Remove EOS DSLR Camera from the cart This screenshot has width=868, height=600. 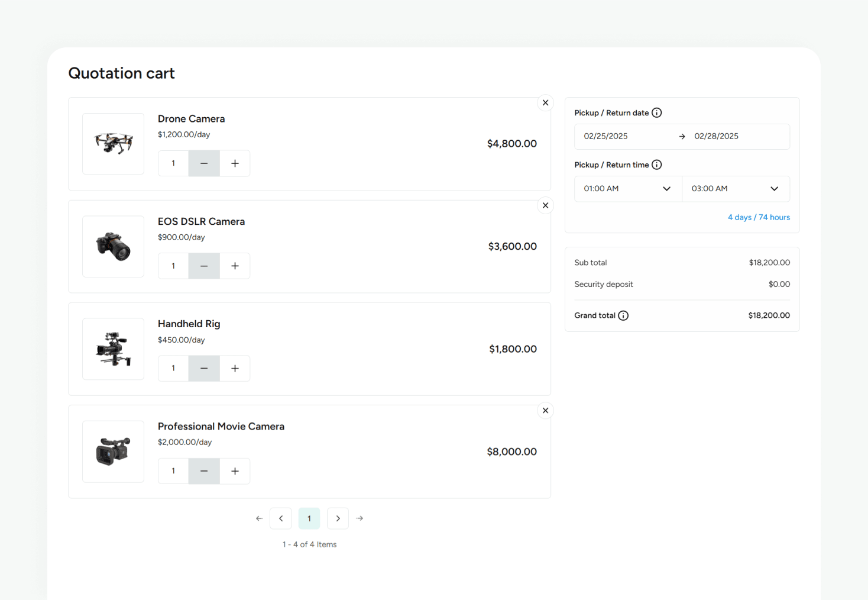[545, 205]
